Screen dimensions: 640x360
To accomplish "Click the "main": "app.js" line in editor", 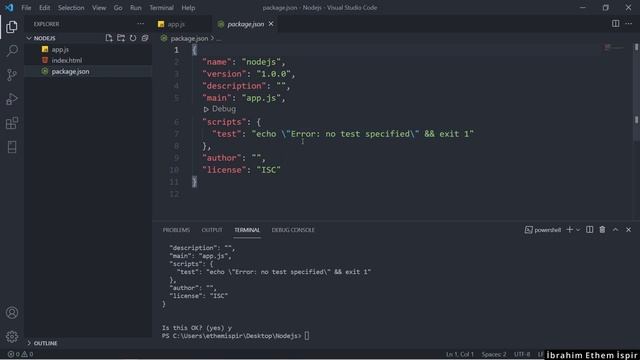I will pos(244,98).
